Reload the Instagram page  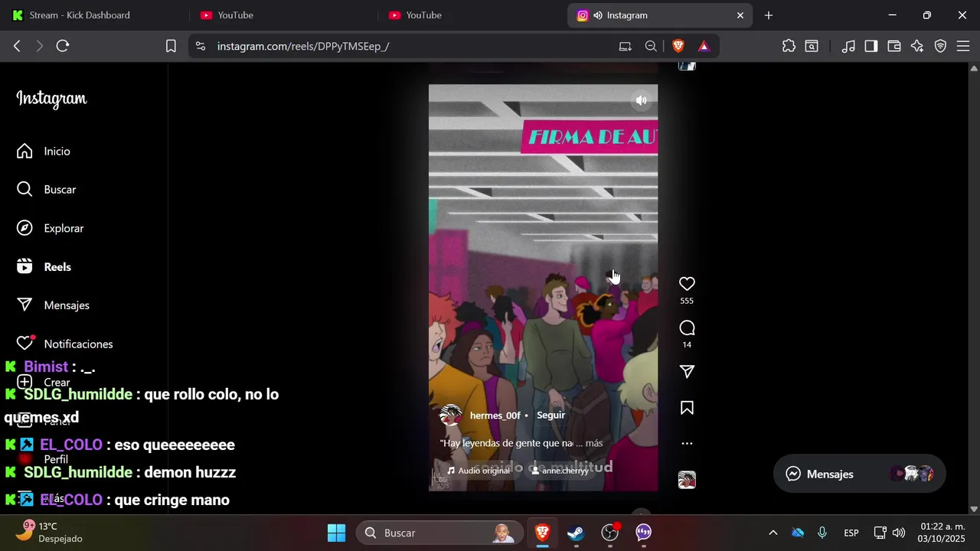click(x=63, y=46)
